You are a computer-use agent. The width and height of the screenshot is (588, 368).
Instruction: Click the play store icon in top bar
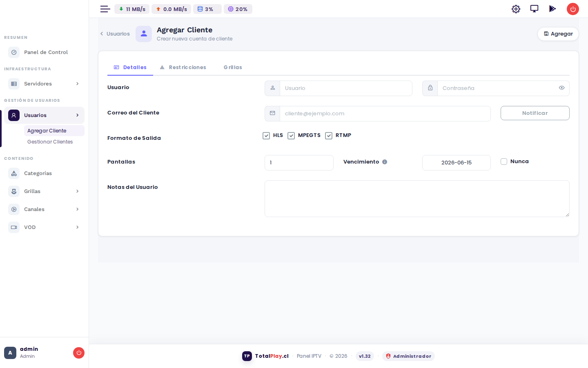click(552, 9)
